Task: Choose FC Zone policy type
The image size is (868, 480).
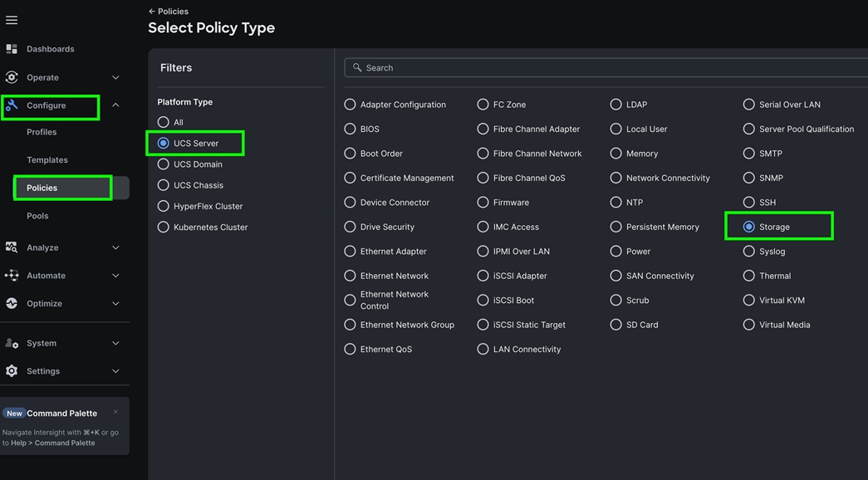Action: pyautogui.click(x=483, y=104)
